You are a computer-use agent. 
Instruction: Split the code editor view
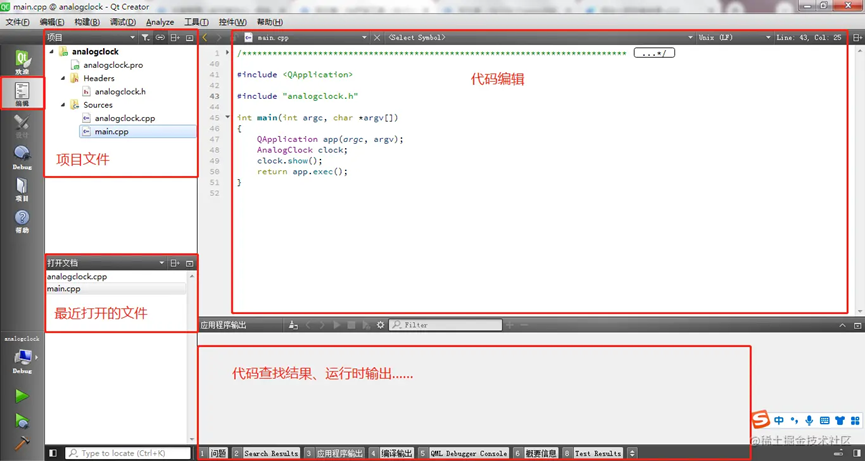[x=857, y=37]
